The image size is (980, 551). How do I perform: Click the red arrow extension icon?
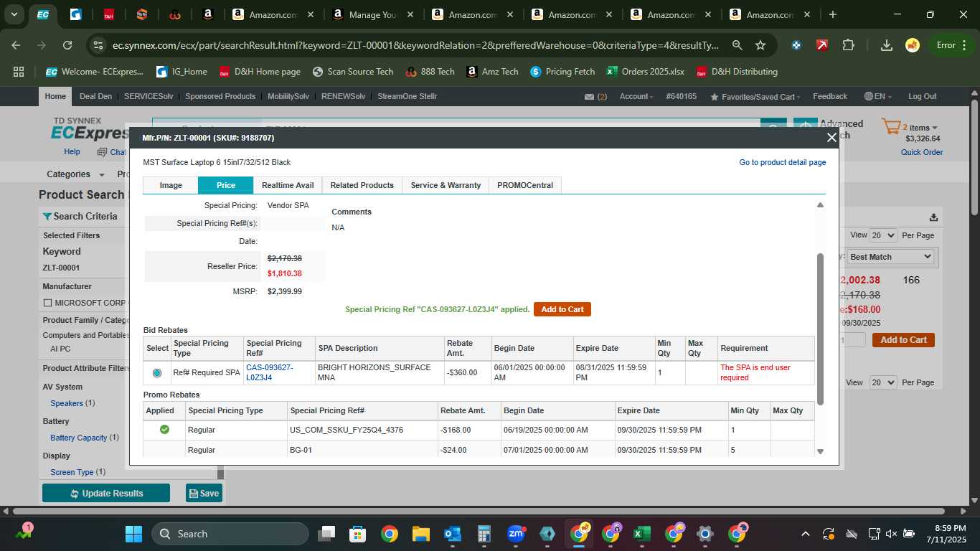point(822,45)
